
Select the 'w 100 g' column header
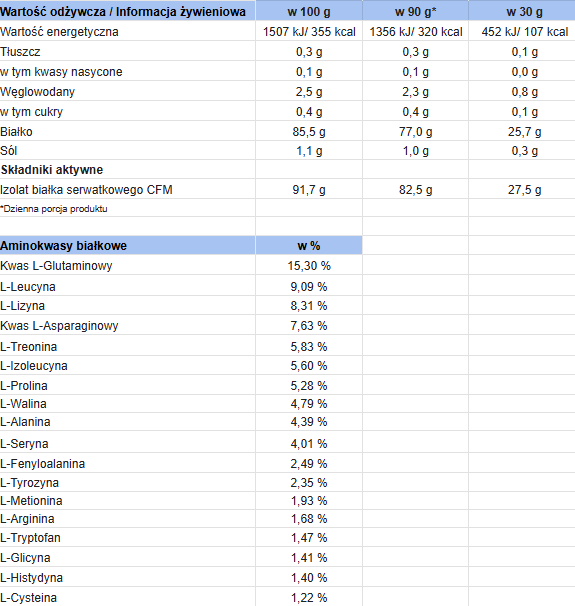pos(309,10)
